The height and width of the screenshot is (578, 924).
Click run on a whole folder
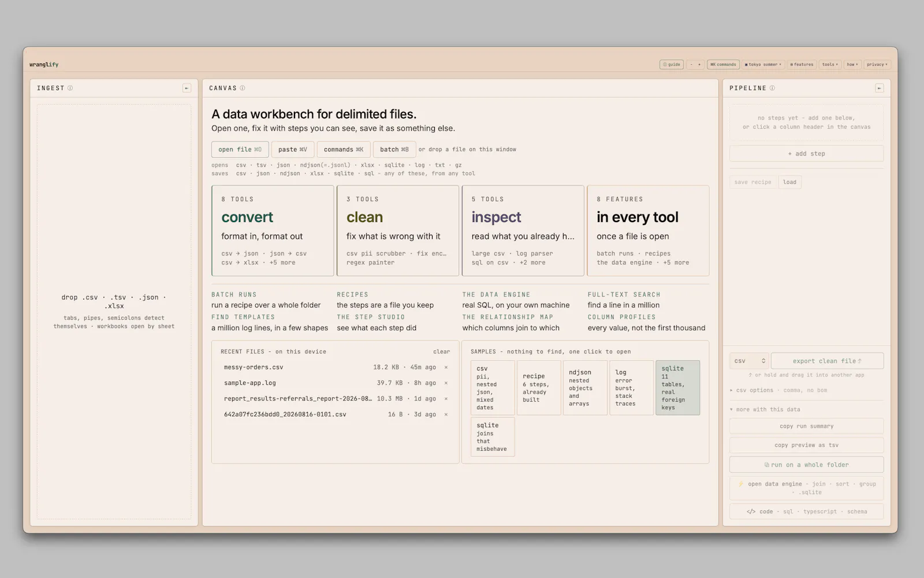(806, 465)
